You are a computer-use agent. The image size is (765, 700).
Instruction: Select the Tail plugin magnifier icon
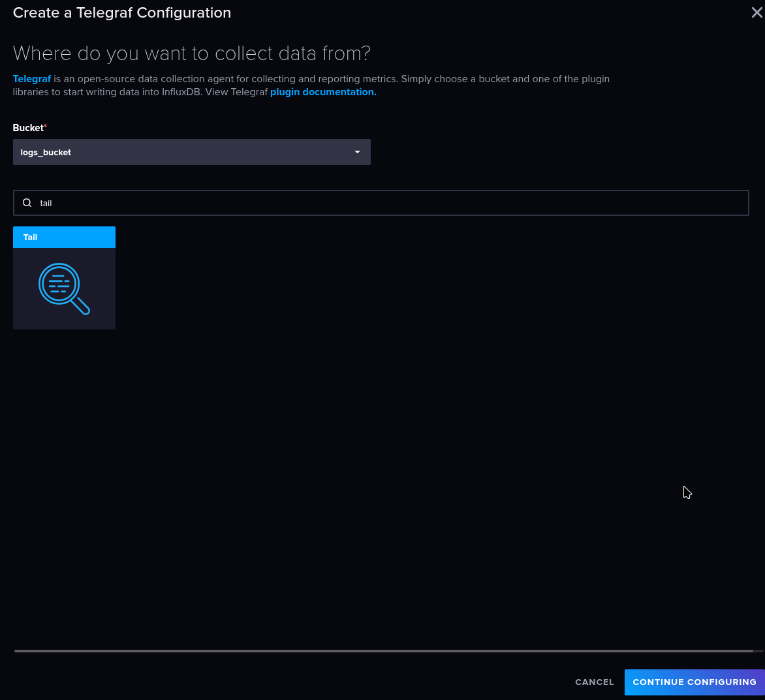(x=64, y=288)
